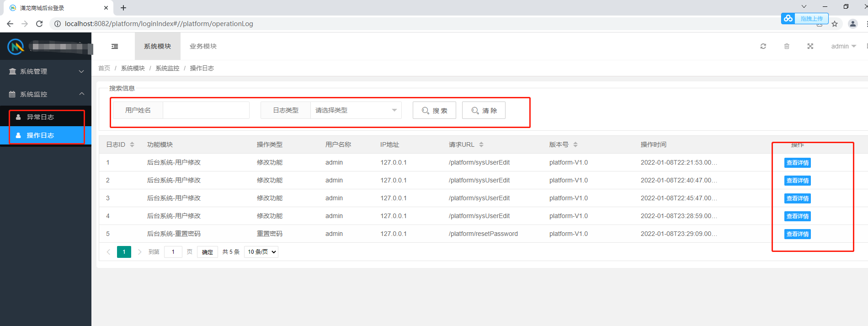868x326 pixels.
Task: Click the fullscreen expand icon
Action: coord(810,46)
